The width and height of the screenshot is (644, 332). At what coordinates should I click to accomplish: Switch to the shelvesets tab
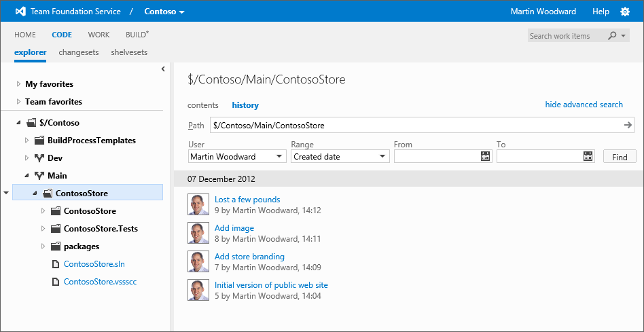tap(129, 52)
